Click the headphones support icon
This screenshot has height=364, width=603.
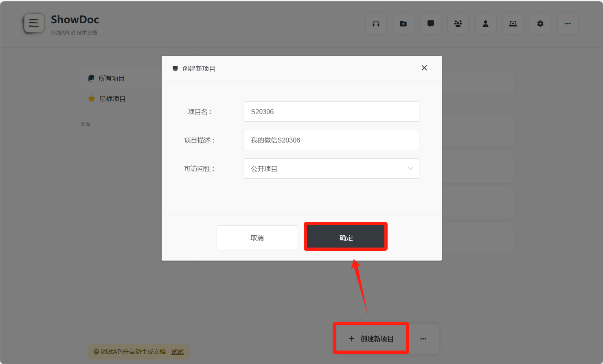[x=376, y=24]
